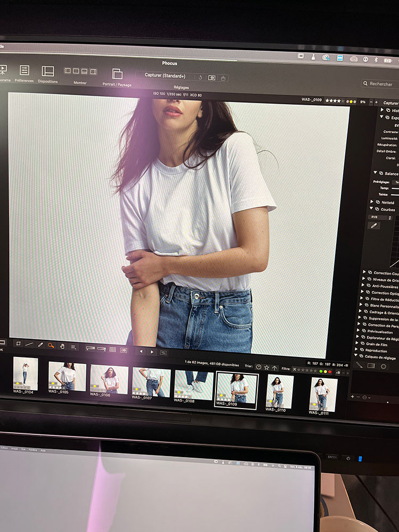Image resolution: width=399 pixels, height=532 pixels.
Task: Set the four-star rating above viewer
Action: coord(335,101)
